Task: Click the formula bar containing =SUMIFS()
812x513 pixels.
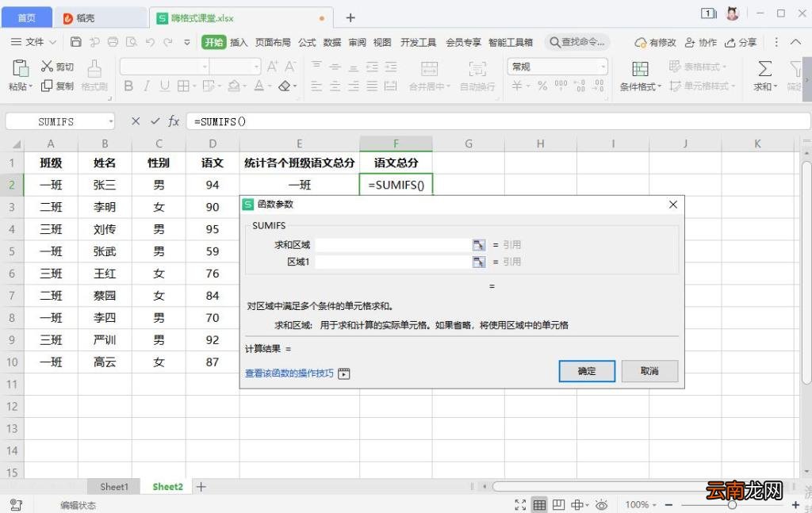Action: coord(499,121)
